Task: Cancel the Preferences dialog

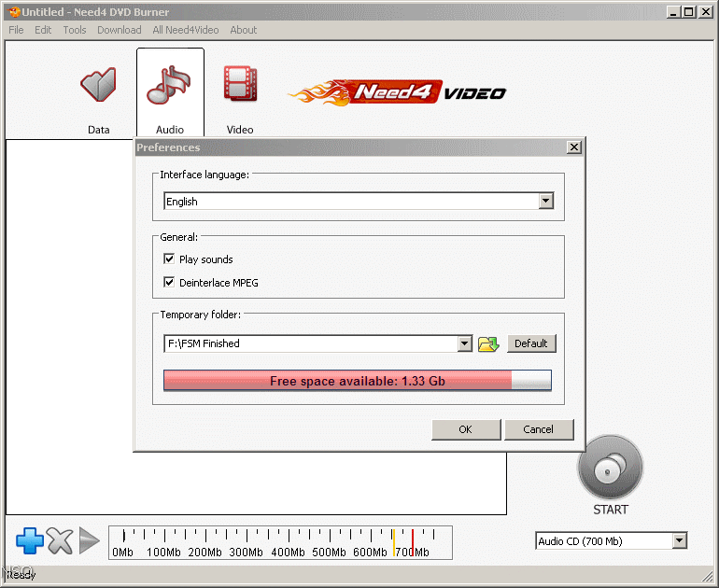Action: coord(539,429)
